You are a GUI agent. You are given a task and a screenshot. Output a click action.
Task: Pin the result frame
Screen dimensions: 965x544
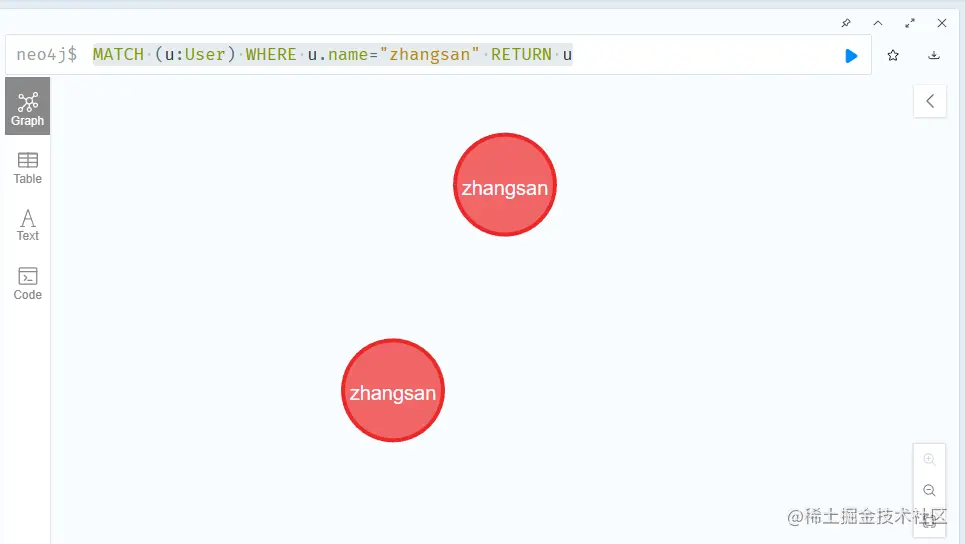click(x=846, y=23)
